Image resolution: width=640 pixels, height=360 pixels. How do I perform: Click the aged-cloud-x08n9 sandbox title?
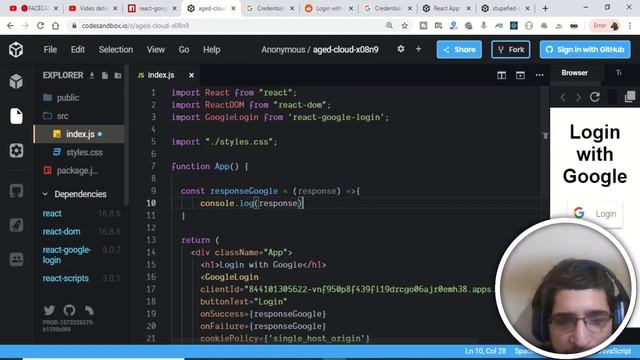345,50
